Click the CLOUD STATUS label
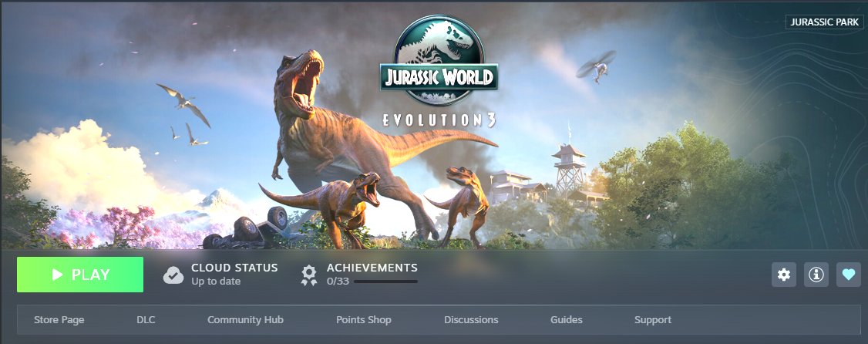Viewport: 868px width, 344px height. 234,268
